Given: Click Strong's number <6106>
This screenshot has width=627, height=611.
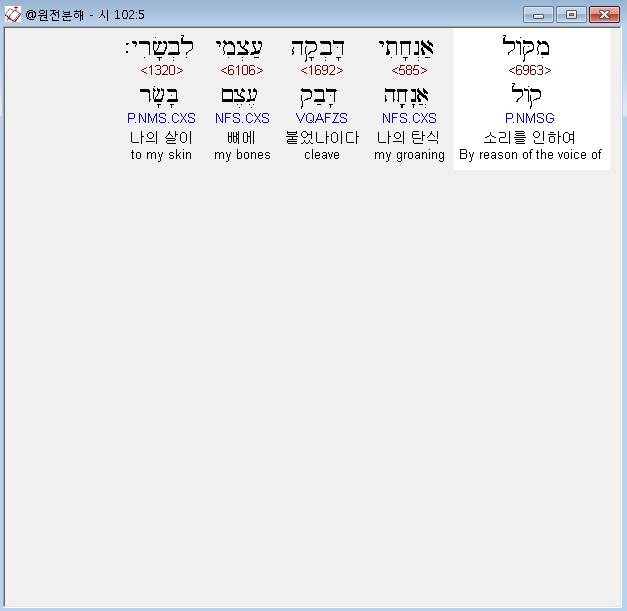Looking at the screenshot, I should click(242, 70).
